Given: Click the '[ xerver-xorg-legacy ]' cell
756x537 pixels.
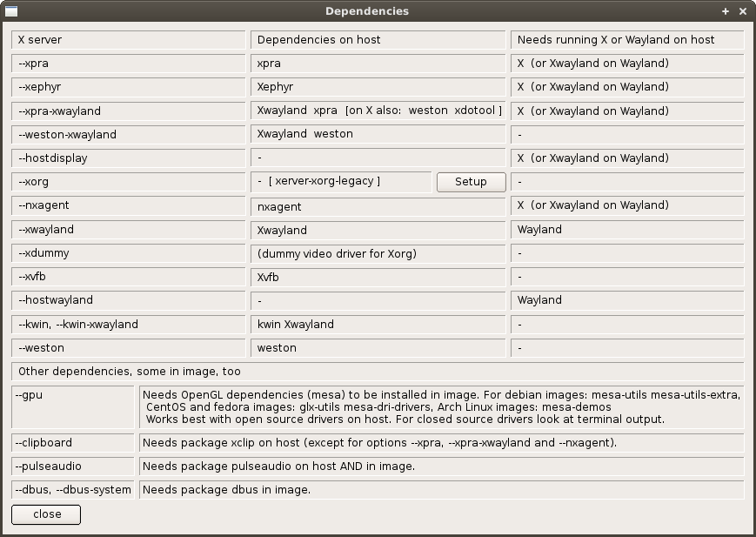Looking at the screenshot, I should click(341, 181).
